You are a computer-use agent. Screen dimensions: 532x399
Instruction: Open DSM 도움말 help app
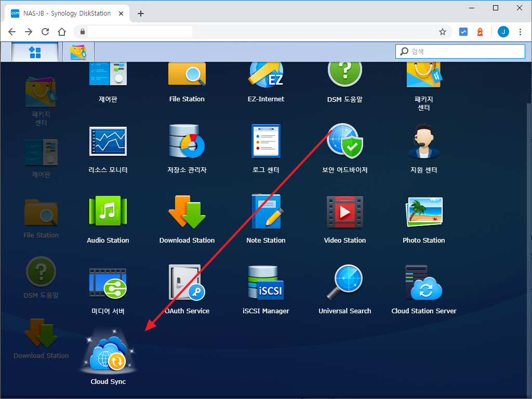[345, 75]
